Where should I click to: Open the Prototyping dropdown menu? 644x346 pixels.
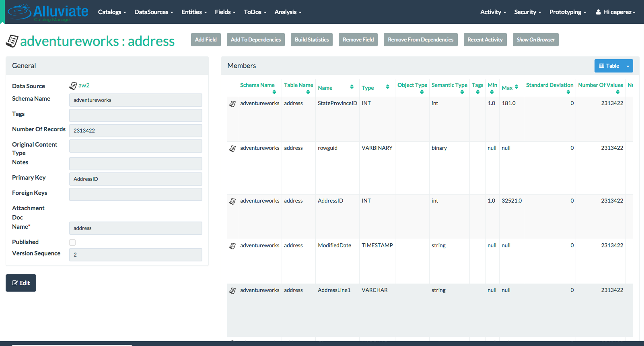pyautogui.click(x=568, y=12)
